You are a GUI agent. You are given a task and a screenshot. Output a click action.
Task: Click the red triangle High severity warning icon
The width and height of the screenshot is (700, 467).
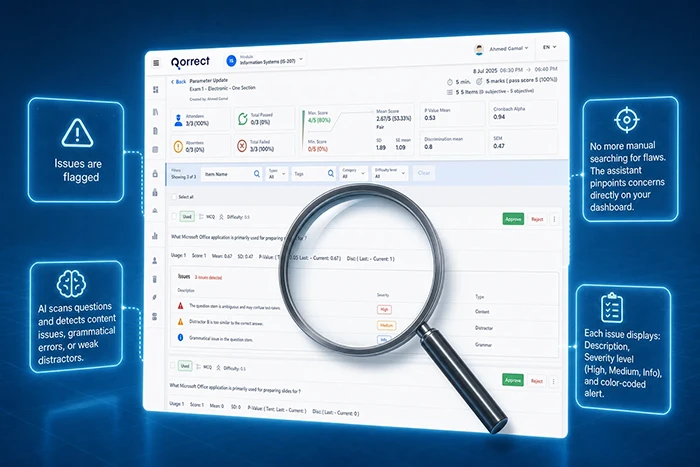tap(180, 306)
